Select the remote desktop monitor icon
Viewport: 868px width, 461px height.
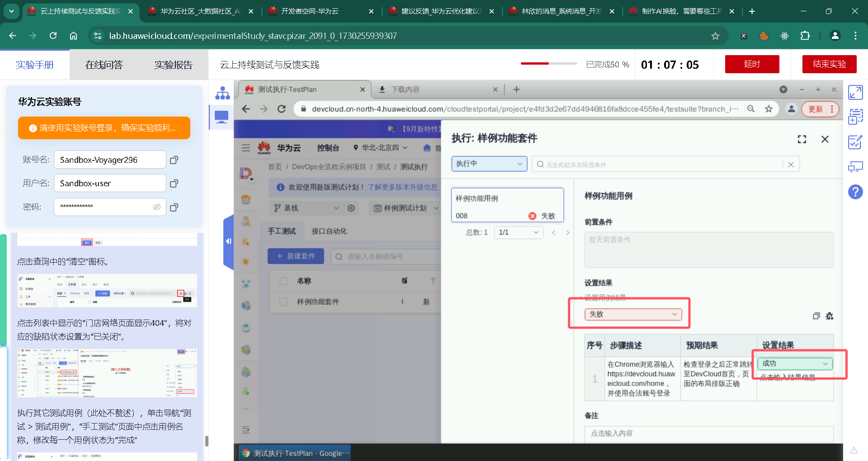pyautogui.click(x=222, y=117)
